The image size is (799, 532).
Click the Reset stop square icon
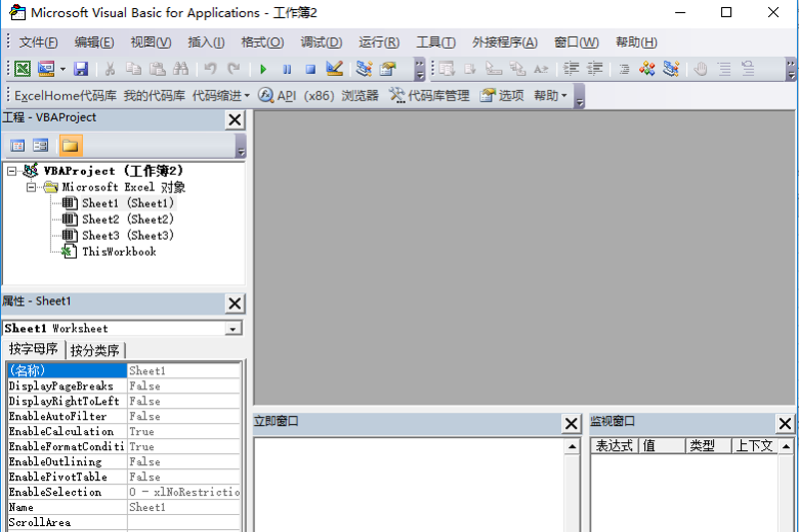[x=310, y=69]
